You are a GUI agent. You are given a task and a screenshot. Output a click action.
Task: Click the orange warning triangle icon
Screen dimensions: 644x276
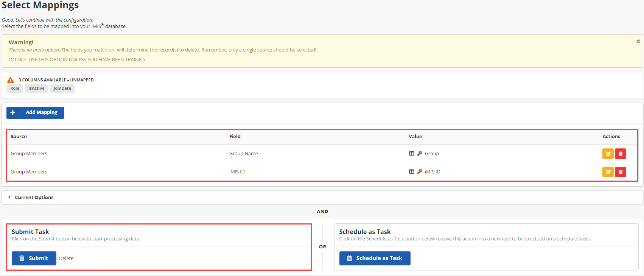click(11, 80)
